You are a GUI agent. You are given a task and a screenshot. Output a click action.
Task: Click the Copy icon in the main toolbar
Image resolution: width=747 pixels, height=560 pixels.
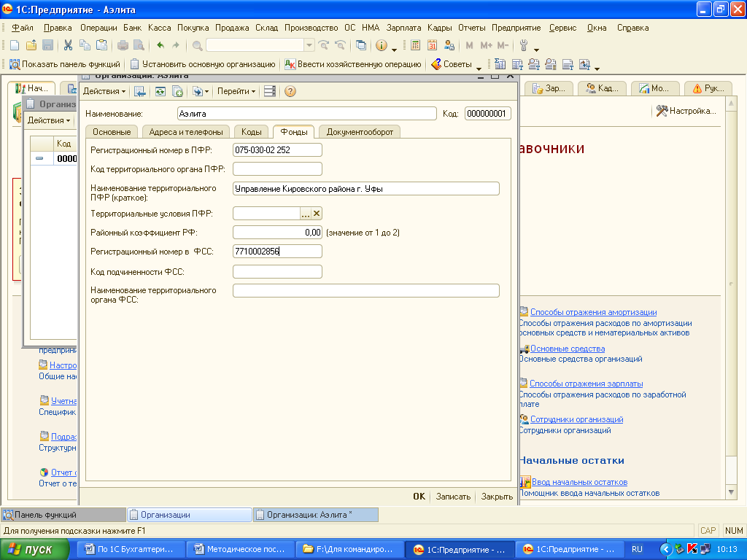[85, 45]
